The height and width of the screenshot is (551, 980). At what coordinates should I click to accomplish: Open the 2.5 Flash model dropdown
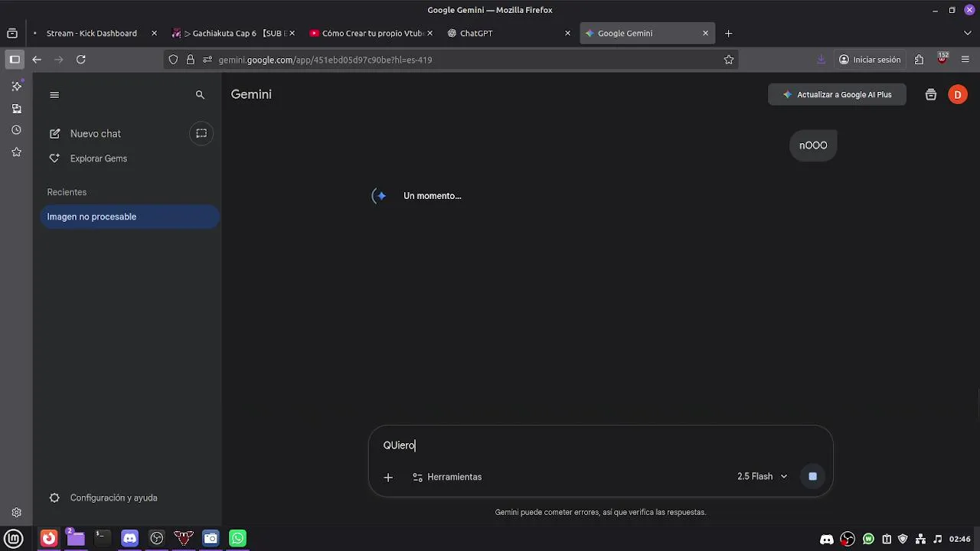point(762,476)
